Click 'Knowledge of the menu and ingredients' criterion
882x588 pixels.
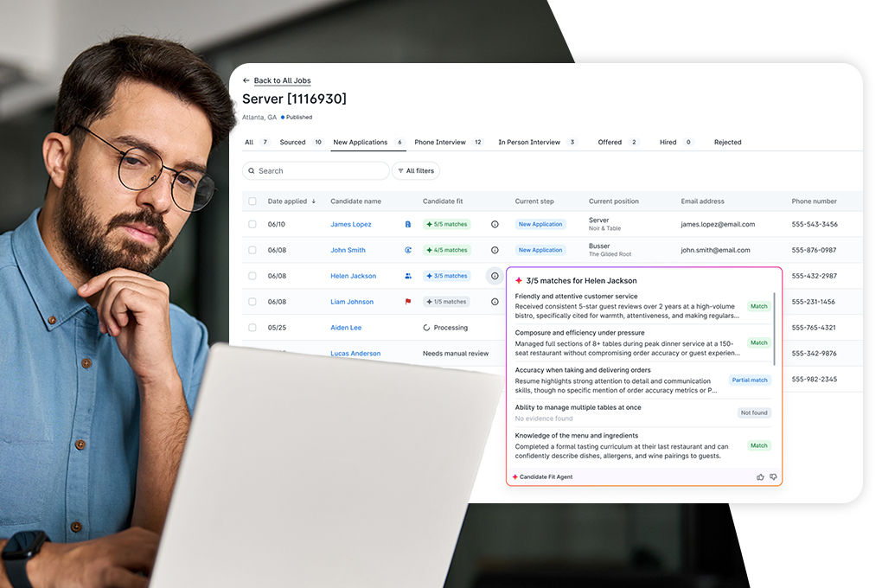click(577, 436)
